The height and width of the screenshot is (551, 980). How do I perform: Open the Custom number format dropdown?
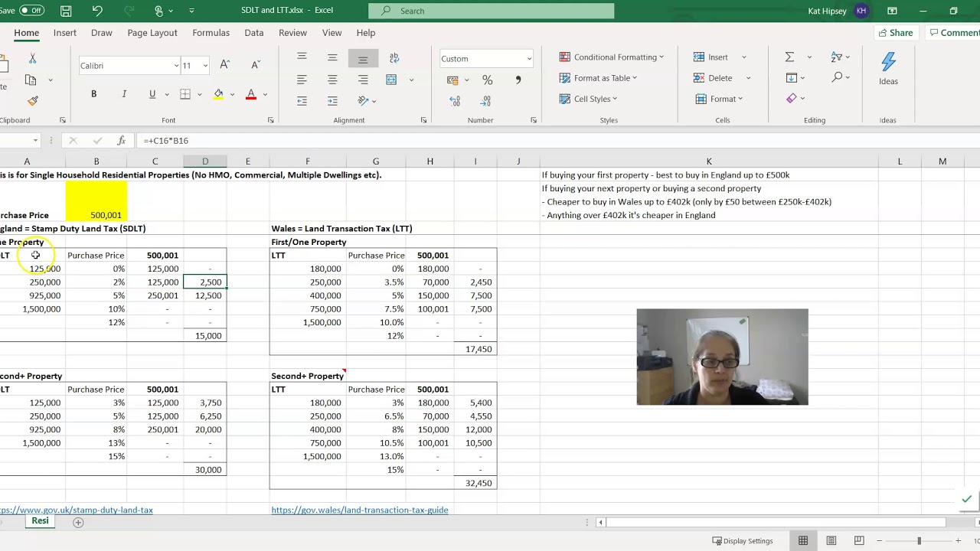click(x=528, y=59)
